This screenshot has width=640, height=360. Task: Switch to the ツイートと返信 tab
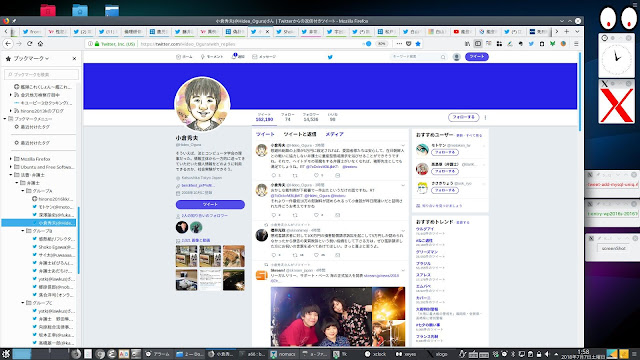pos(300,134)
